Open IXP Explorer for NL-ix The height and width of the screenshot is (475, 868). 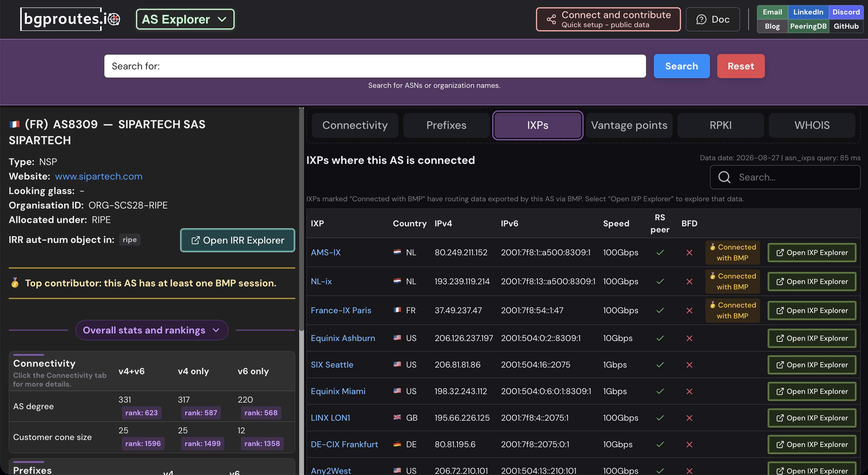tap(812, 282)
